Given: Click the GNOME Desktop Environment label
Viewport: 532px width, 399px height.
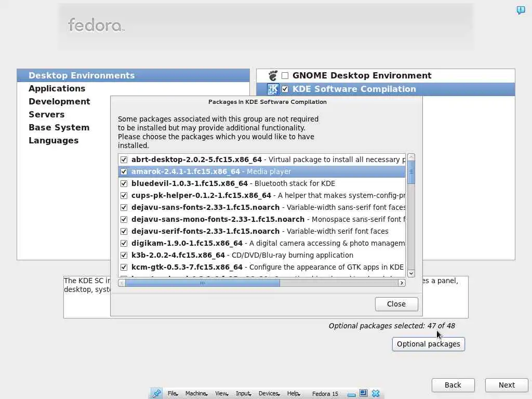Looking at the screenshot, I should (x=362, y=75).
